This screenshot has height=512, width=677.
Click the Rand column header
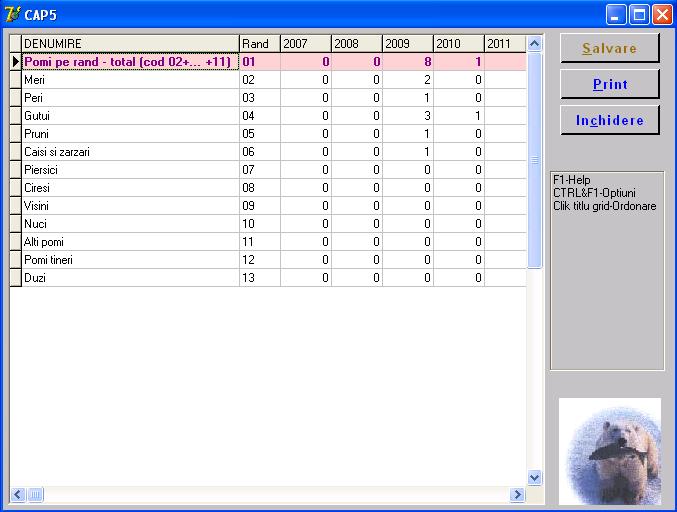(259, 44)
